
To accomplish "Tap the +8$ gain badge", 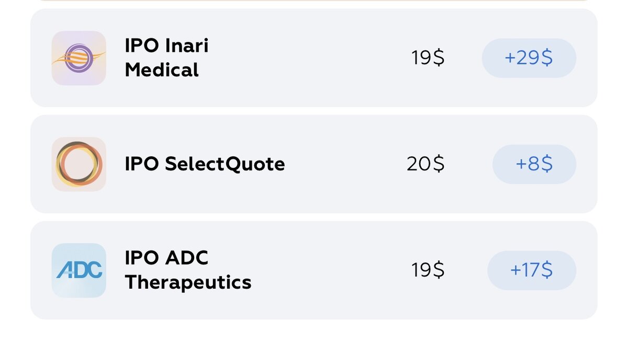I will (534, 164).
